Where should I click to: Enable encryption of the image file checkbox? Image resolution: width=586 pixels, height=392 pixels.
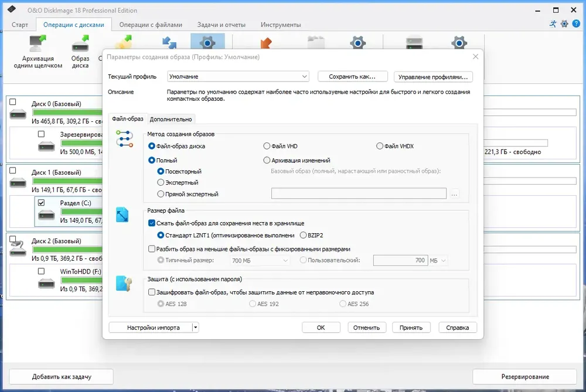click(152, 292)
